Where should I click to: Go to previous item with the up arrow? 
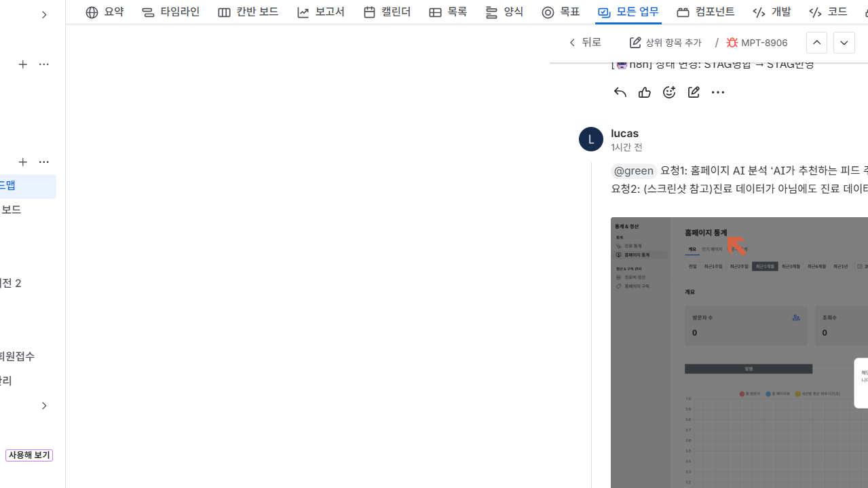click(x=816, y=42)
